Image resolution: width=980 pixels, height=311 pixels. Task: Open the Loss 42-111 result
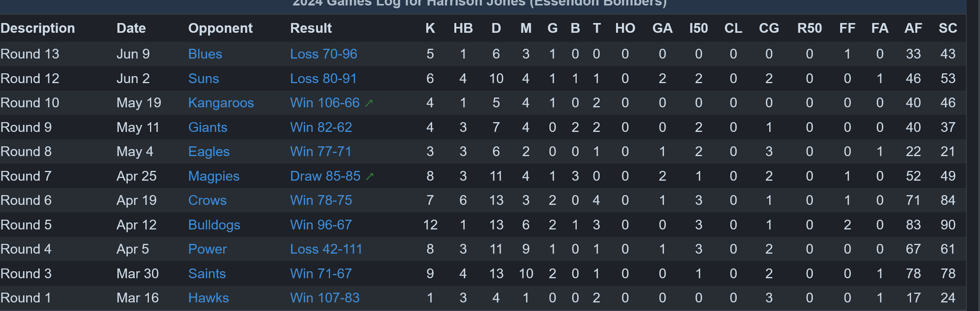point(326,249)
